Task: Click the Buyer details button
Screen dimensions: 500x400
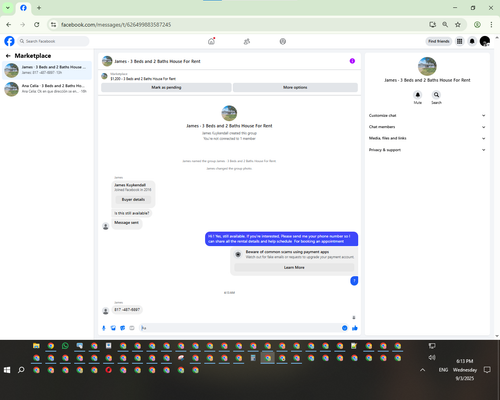Action: [x=133, y=199]
